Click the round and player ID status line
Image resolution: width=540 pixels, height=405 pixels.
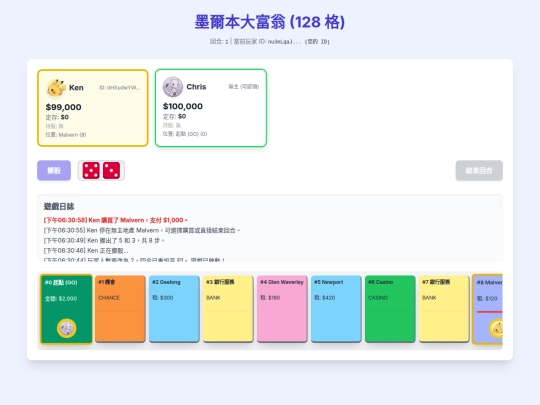pyautogui.click(x=270, y=42)
